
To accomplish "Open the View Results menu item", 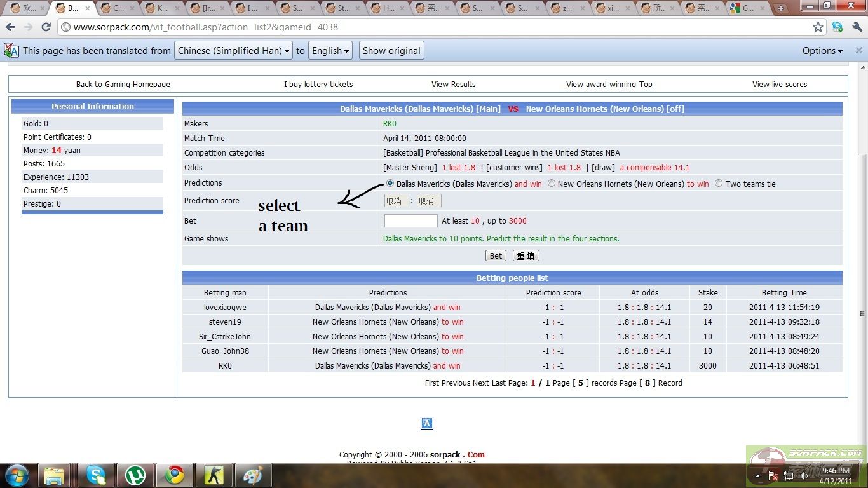I will tap(453, 85).
